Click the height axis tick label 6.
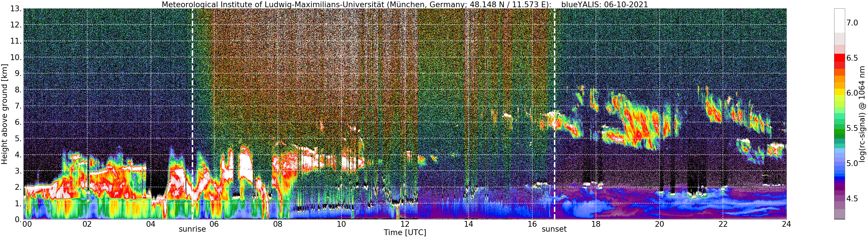This screenshot has width=868, height=238. pos(18,122)
